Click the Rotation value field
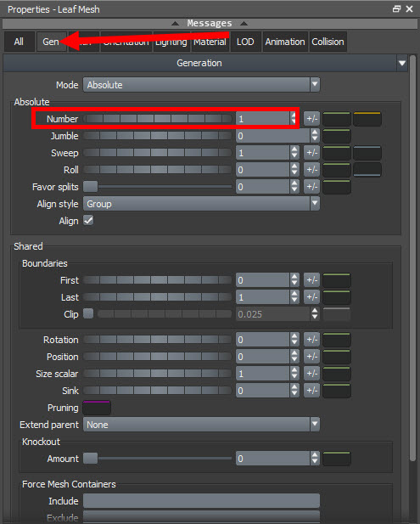The image size is (420, 524). coord(262,340)
